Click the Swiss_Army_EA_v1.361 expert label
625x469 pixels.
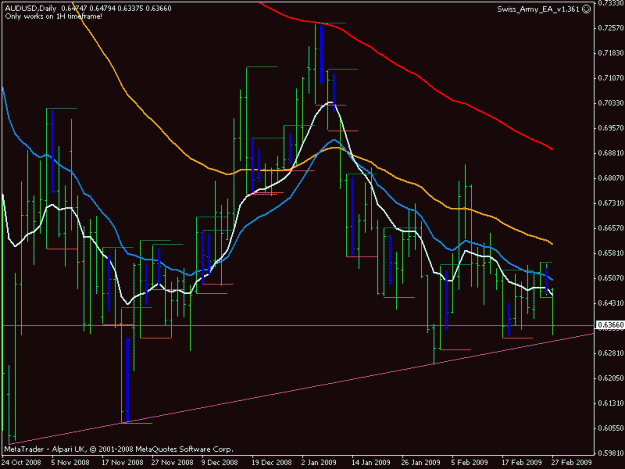[x=538, y=9]
